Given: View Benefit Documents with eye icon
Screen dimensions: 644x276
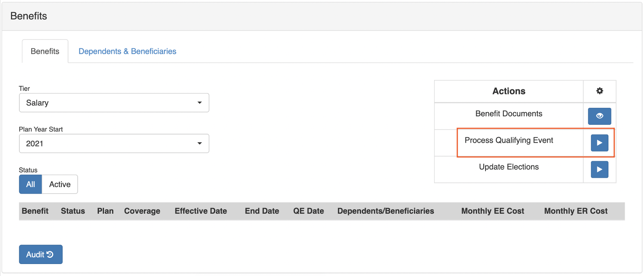Looking at the screenshot, I should click(600, 116).
